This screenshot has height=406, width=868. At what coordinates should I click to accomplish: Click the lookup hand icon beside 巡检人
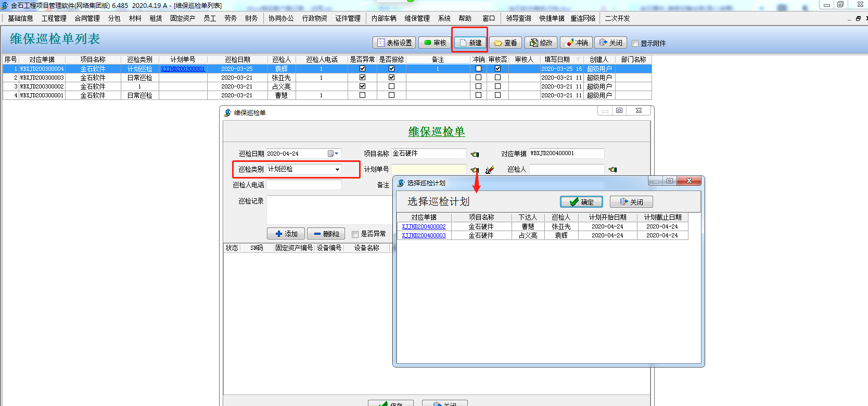[x=612, y=170]
